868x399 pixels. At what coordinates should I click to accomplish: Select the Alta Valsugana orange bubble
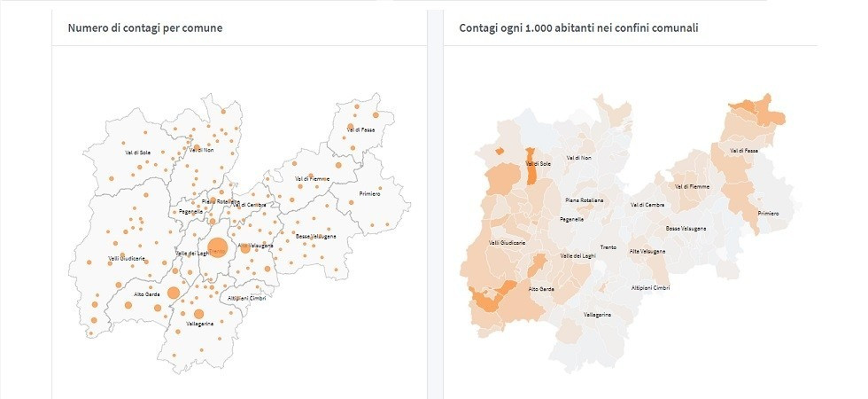(245, 249)
